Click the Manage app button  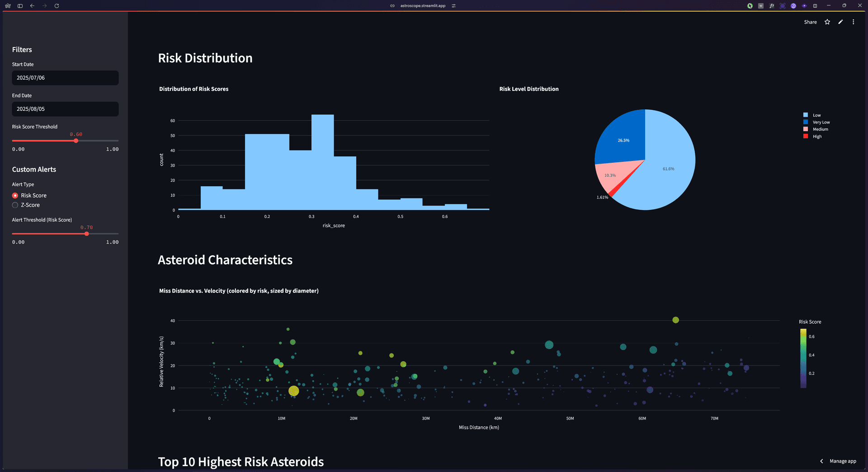click(843, 461)
